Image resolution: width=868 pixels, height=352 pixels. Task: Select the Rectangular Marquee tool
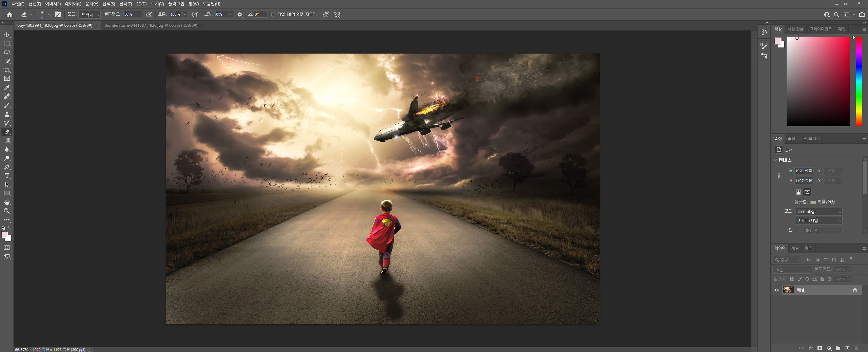[x=7, y=44]
